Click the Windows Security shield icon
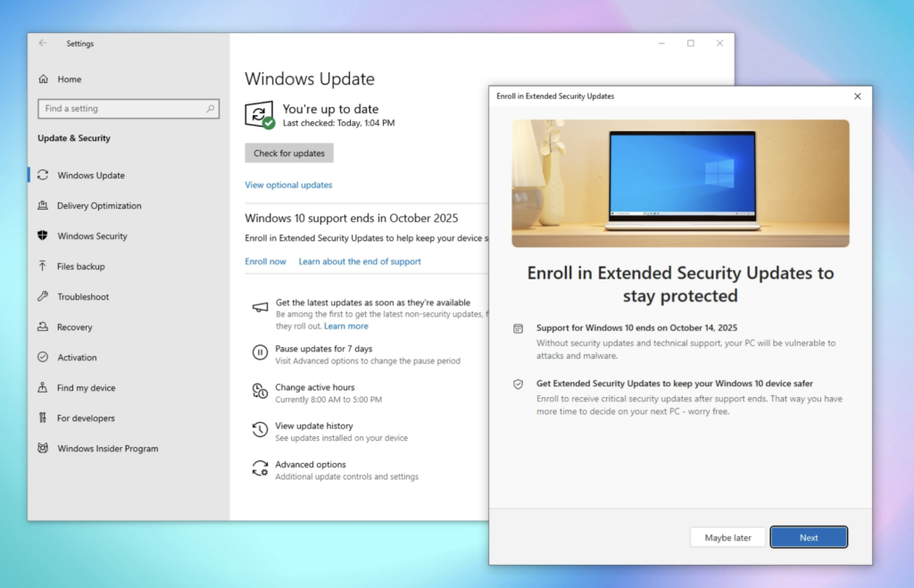The image size is (914, 588). 43,236
